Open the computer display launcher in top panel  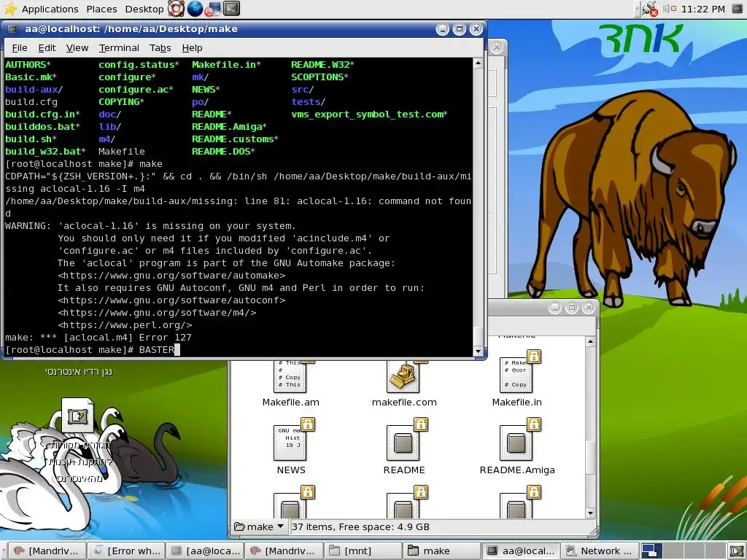[213, 9]
